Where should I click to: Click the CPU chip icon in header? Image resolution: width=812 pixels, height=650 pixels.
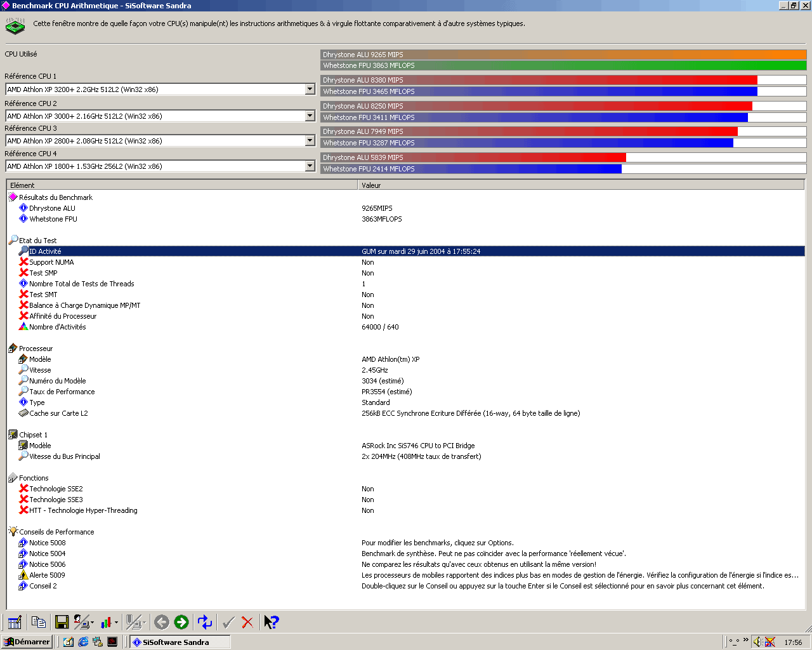point(15,26)
